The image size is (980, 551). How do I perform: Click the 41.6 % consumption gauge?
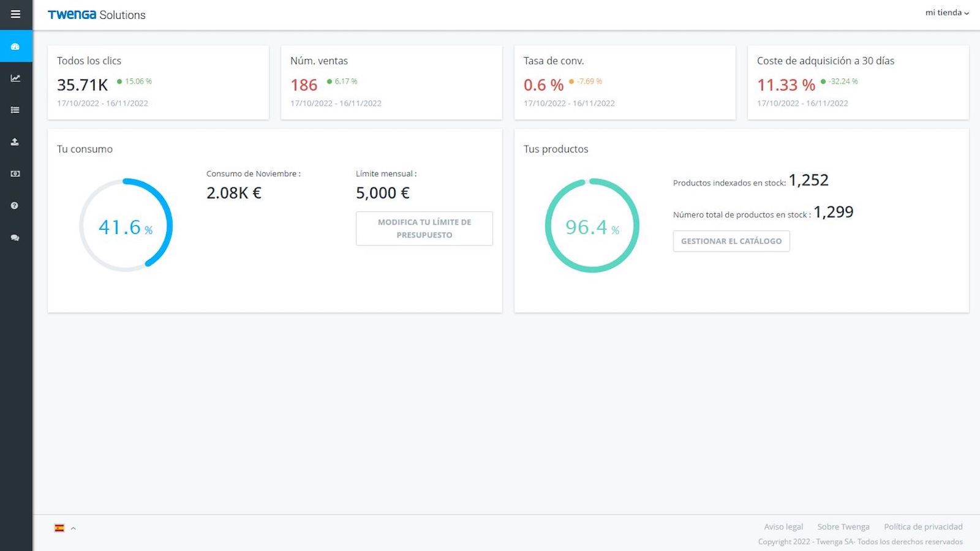pos(126,225)
